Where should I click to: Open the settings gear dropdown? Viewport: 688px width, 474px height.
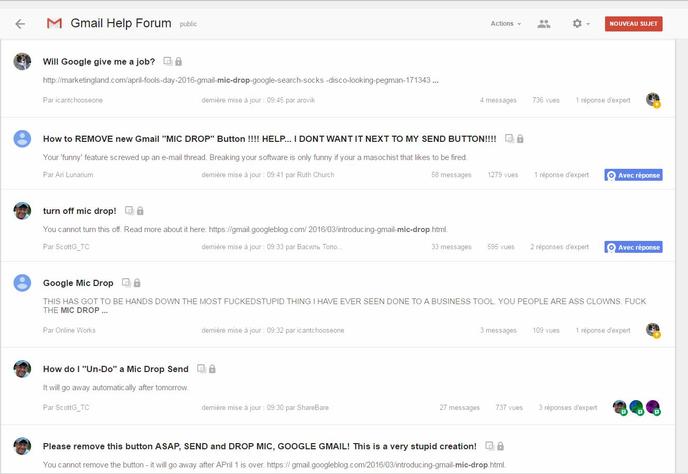point(581,24)
